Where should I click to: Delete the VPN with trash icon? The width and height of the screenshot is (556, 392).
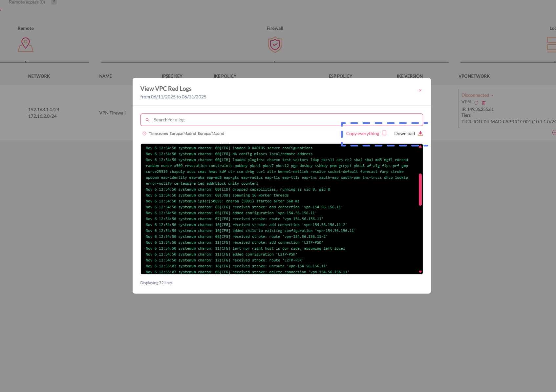483,103
